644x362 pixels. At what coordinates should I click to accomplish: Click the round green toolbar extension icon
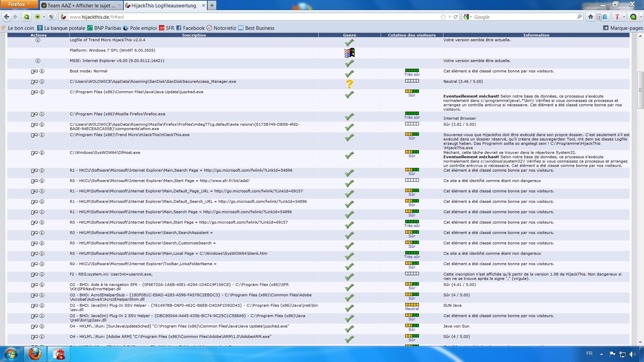pyautogui.click(x=633, y=17)
